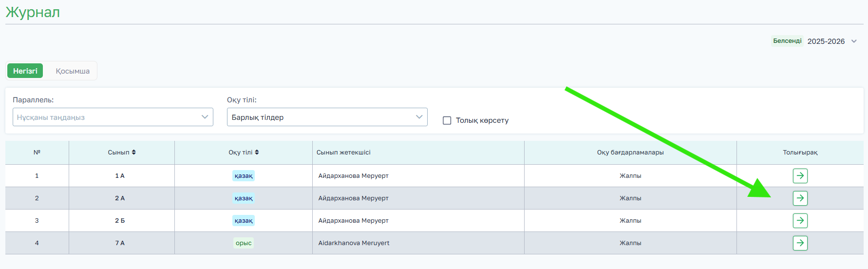The width and height of the screenshot is (868, 269).
Task: Click the орыс language tag
Action: (x=244, y=243)
